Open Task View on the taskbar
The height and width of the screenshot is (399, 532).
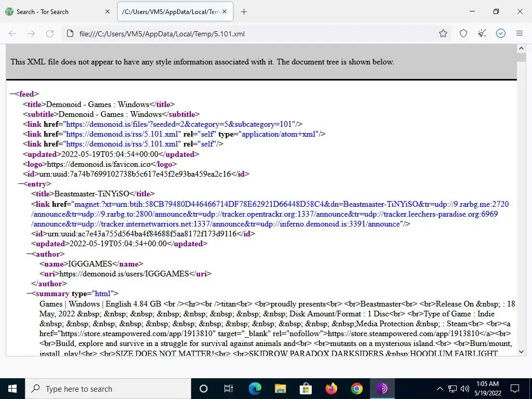coord(229,389)
